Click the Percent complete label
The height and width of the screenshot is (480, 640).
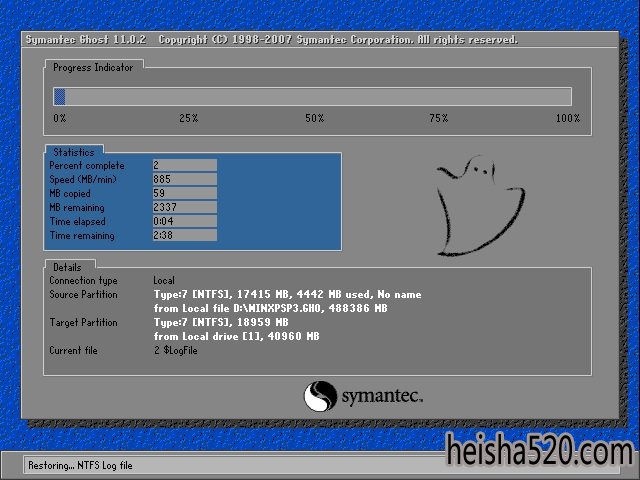[x=87, y=166]
